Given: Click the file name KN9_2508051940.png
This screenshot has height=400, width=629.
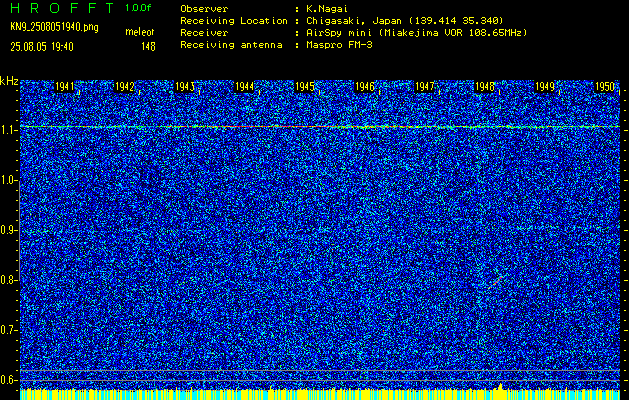Looking at the screenshot, I should click(x=54, y=27).
